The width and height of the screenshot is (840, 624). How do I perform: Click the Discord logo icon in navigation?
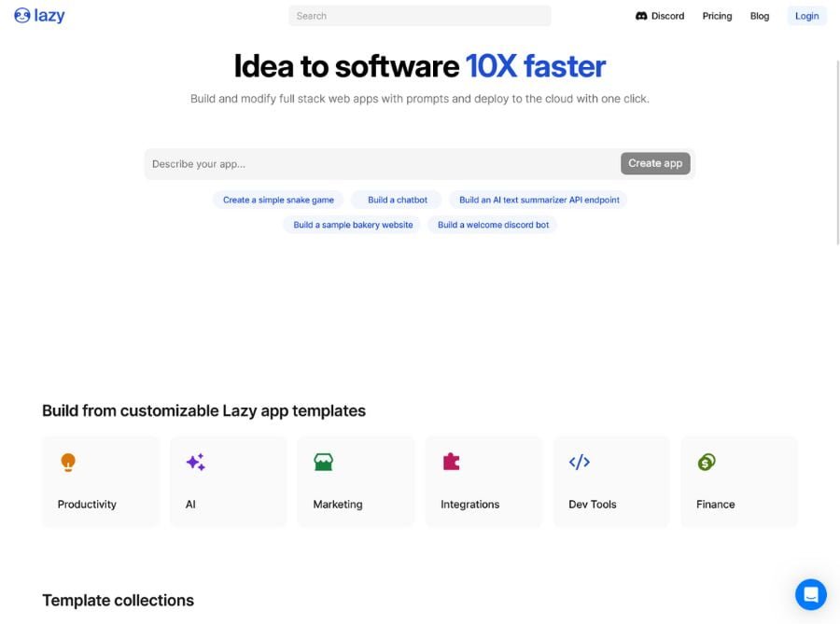[x=640, y=16]
